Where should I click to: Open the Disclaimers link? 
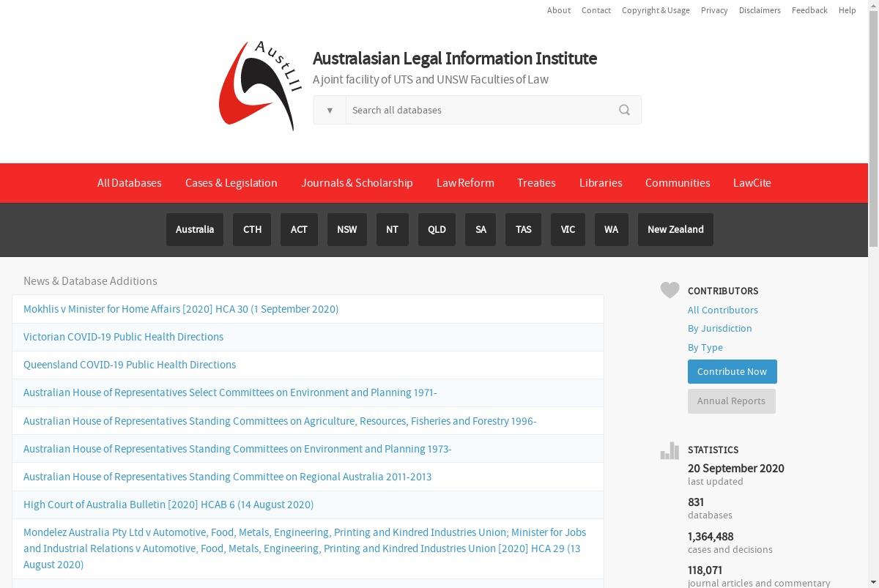click(x=760, y=10)
